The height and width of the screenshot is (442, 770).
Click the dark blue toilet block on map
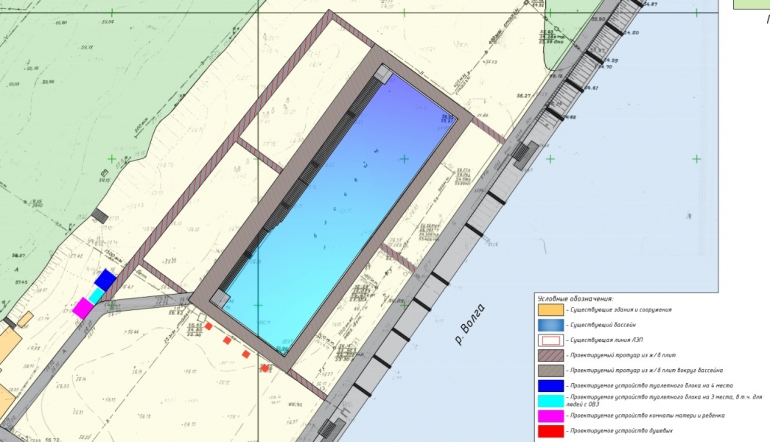pyautogui.click(x=105, y=280)
